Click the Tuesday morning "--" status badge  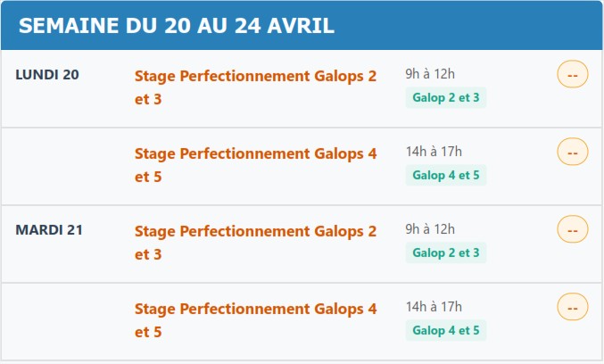tap(572, 229)
